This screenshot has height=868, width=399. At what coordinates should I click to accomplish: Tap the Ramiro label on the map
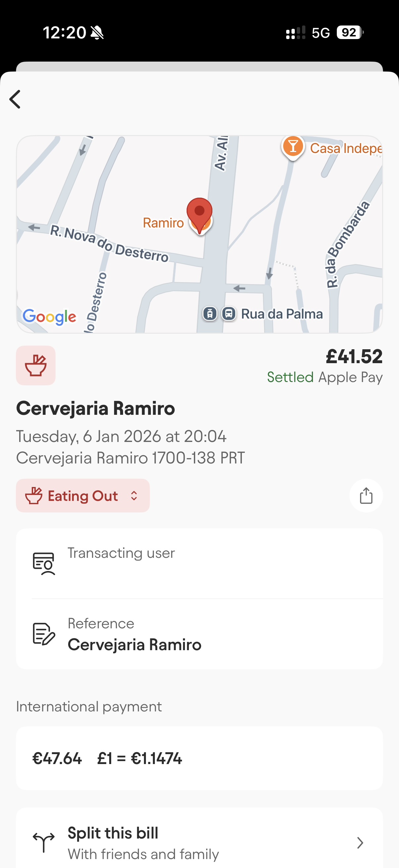pyautogui.click(x=163, y=223)
